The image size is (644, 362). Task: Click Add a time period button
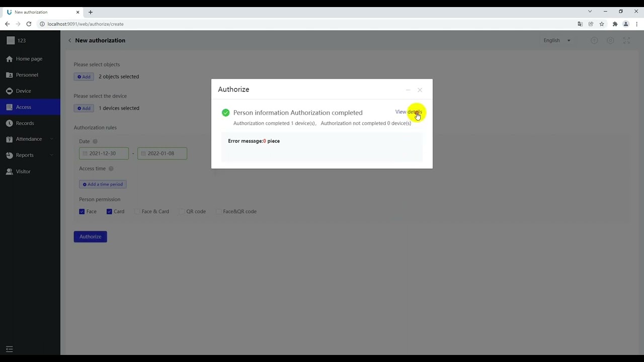pyautogui.click(x=103, y=185)
